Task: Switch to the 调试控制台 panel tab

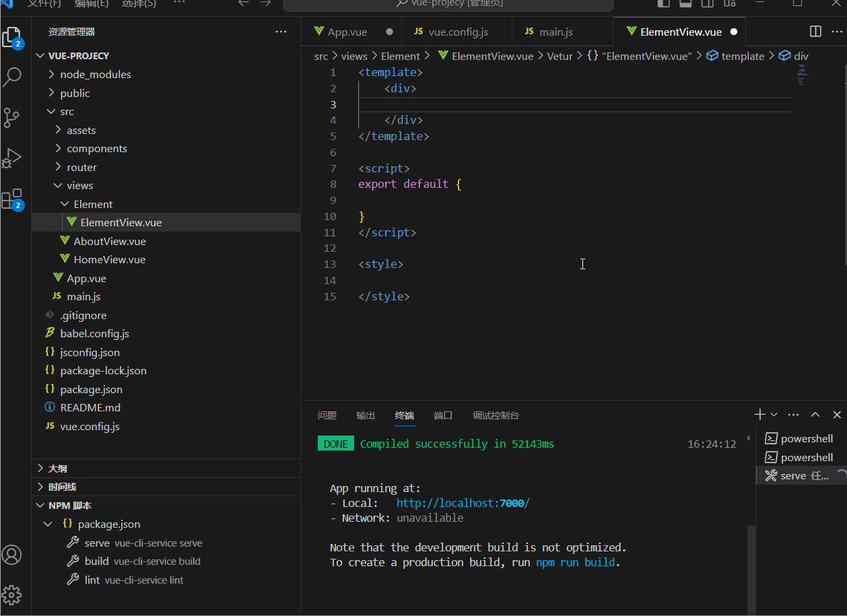Action: coord(496,415)
